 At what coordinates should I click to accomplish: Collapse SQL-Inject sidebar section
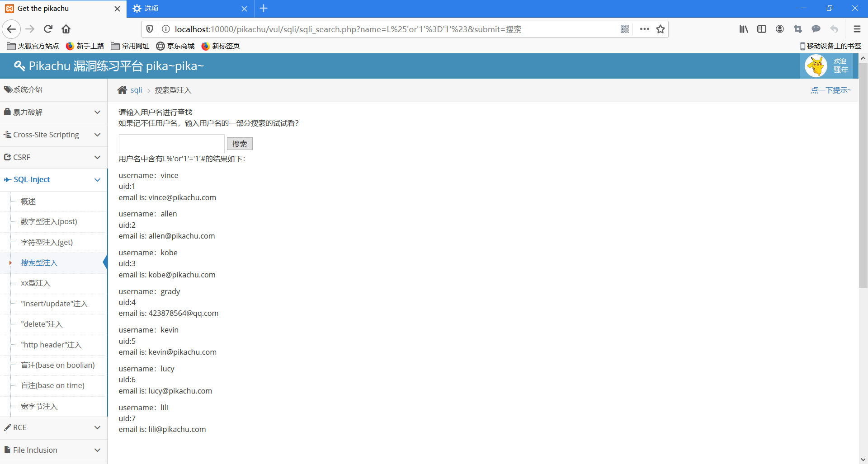53,180
